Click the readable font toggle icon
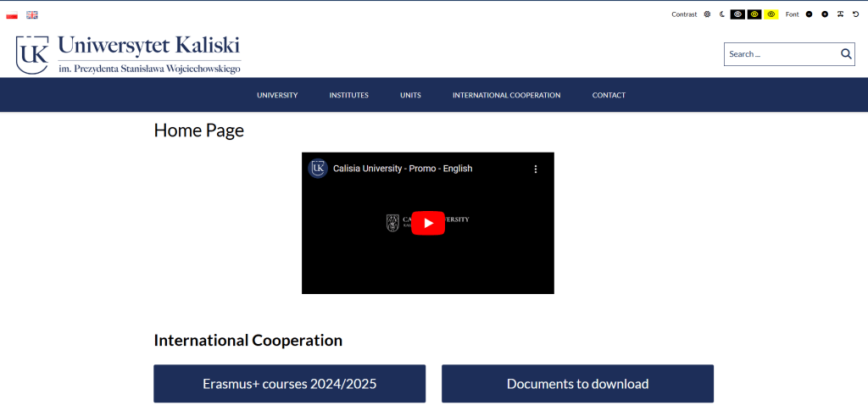Viewport: 868px width, 411px height. (x=840, y=14)
